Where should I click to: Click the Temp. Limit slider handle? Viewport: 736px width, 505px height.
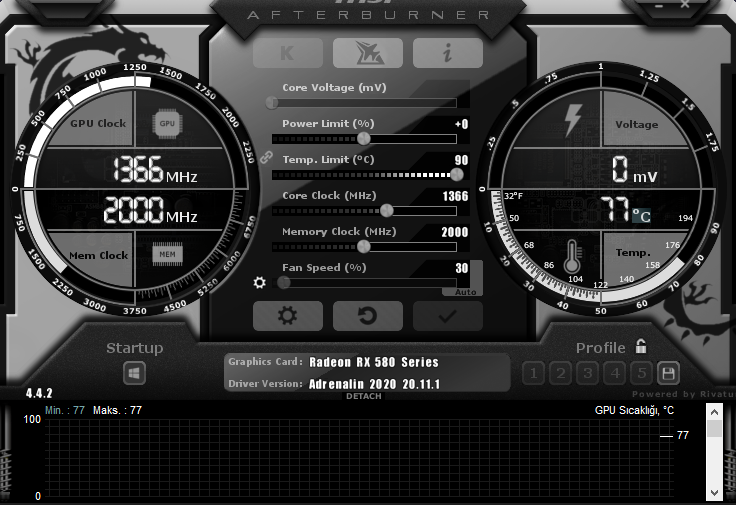click(457, 175)
